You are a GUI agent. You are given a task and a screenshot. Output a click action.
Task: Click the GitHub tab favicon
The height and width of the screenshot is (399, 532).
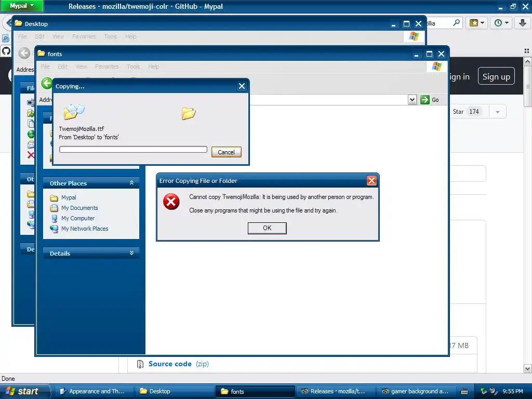6,51
